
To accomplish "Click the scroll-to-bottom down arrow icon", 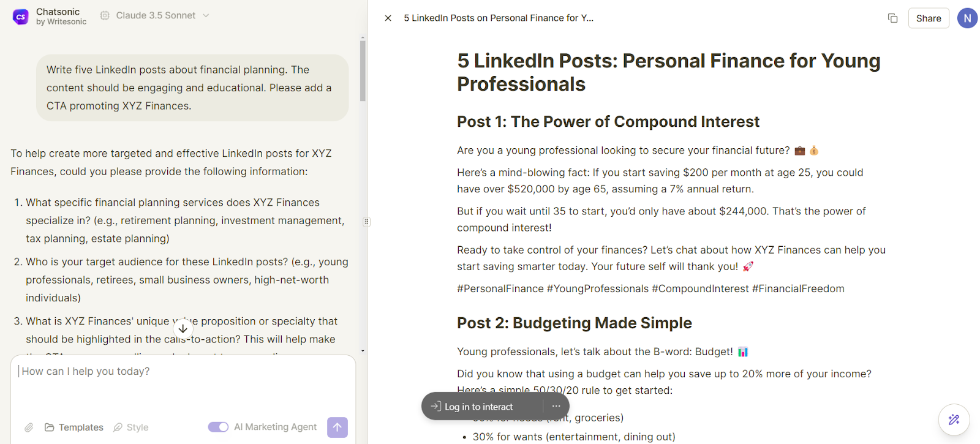I will [x=183, y=329].
